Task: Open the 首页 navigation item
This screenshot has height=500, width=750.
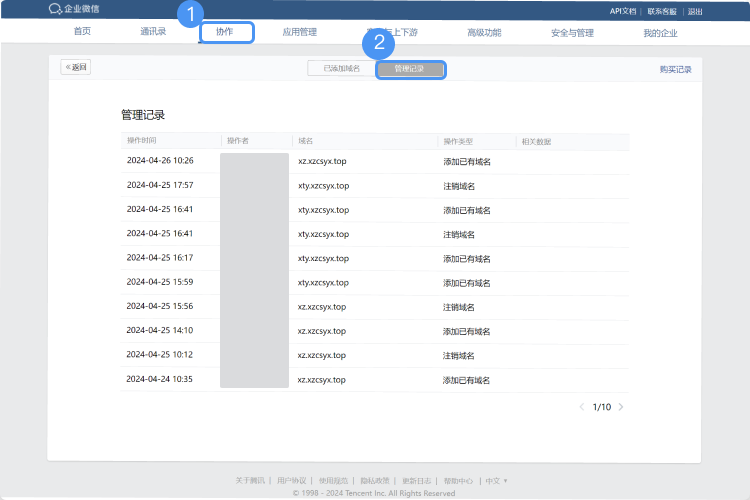Action: 82,31
